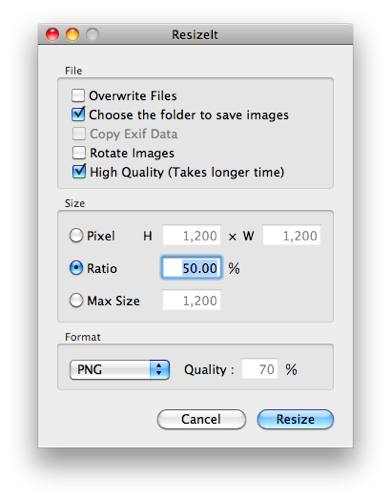Click the pixel width W field
391x500 pixels.
click(292, 235)
